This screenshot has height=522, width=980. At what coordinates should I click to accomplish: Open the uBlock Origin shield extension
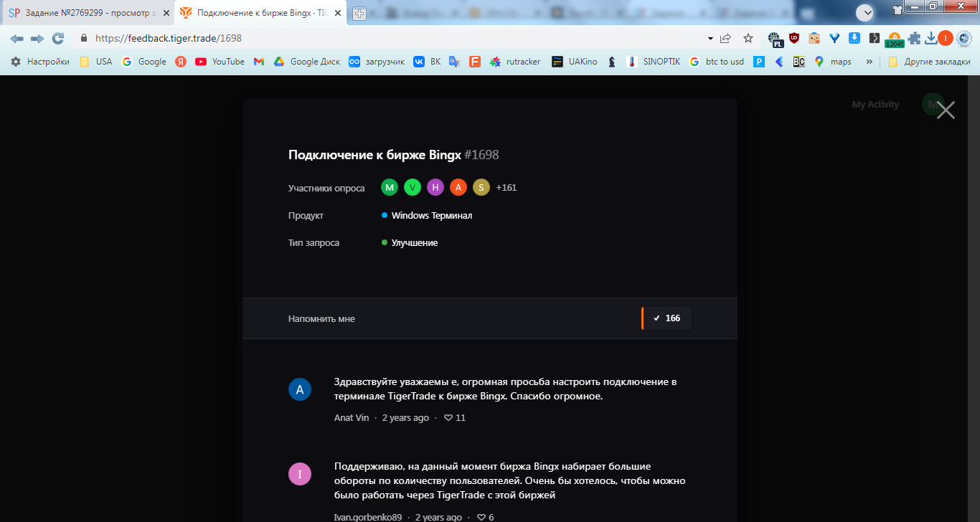[x=794, y=38]
